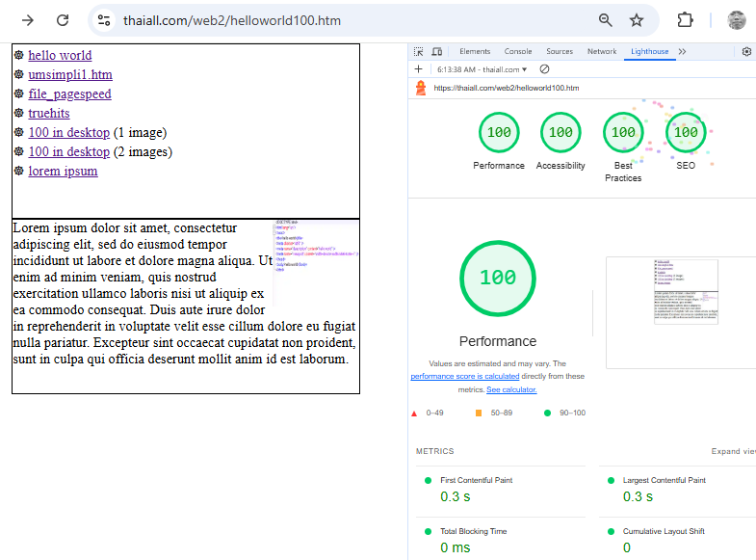The image size is (756, 560).
Task: Reload the page with refresh icon
Action: [63, 20]
